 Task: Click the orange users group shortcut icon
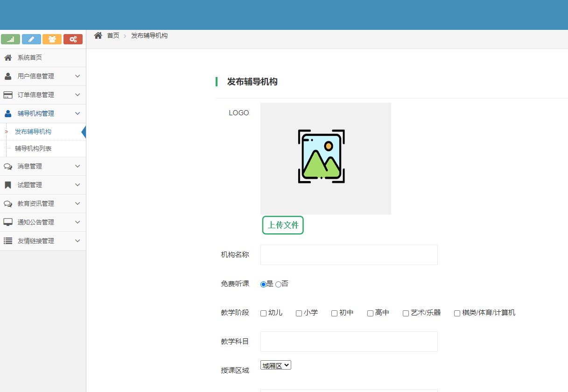pos(52,39)
